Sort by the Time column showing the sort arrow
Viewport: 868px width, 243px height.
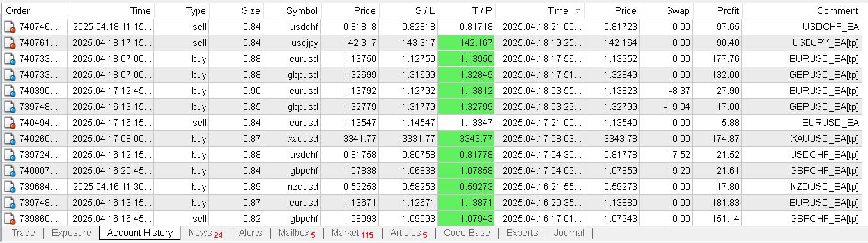(x=539, y=11)
